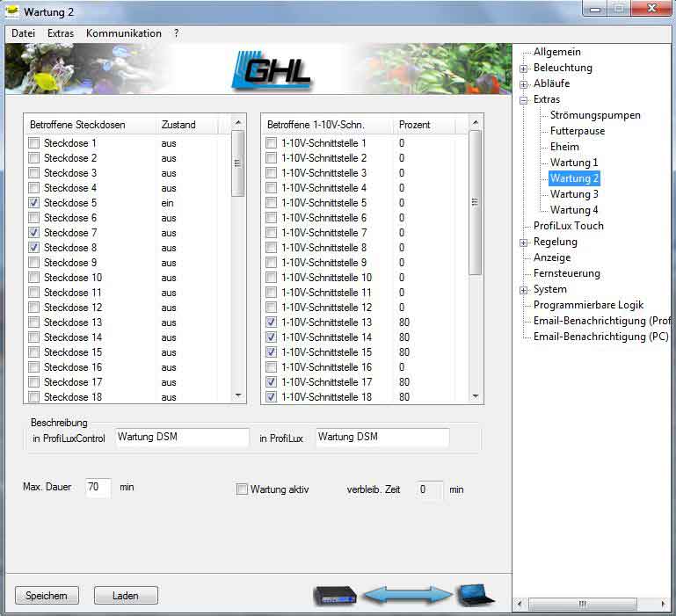Image resolution: width=676 pixels, height=616 pixels.
Task: Click the laptop computer icon
Action: point(475,595)
